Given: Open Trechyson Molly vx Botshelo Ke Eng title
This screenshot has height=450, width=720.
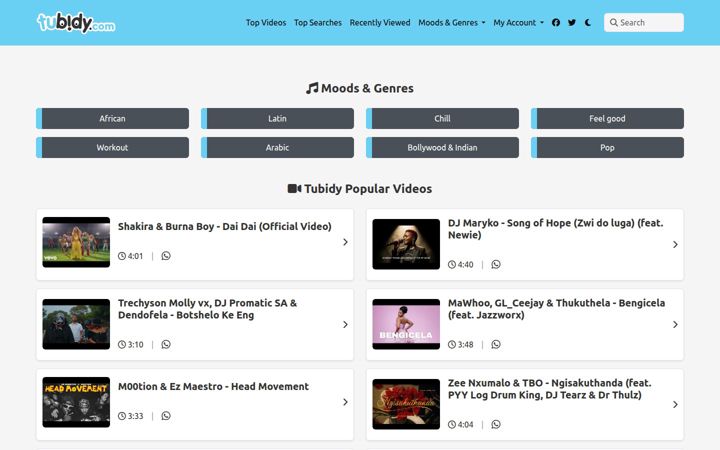Looking at the screenshot, I should point(208,309).
